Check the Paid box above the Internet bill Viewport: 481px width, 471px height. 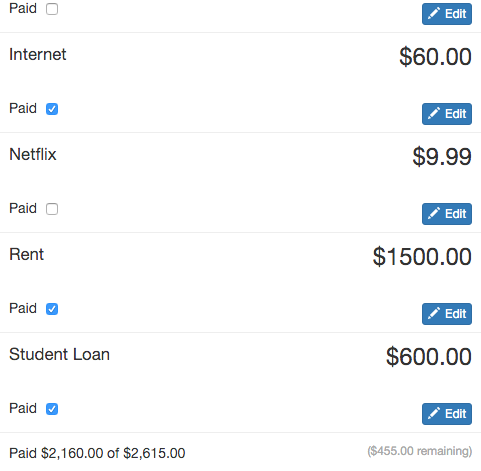coord(52,9)
